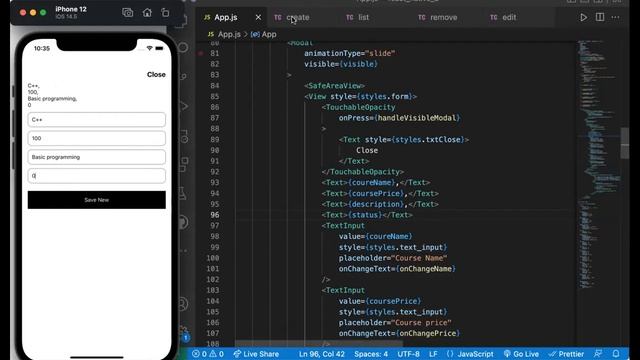Viewport: 640px width, 360px height.
Task: Click handleVisibleModal on line 87
Action: pos(417,118)
